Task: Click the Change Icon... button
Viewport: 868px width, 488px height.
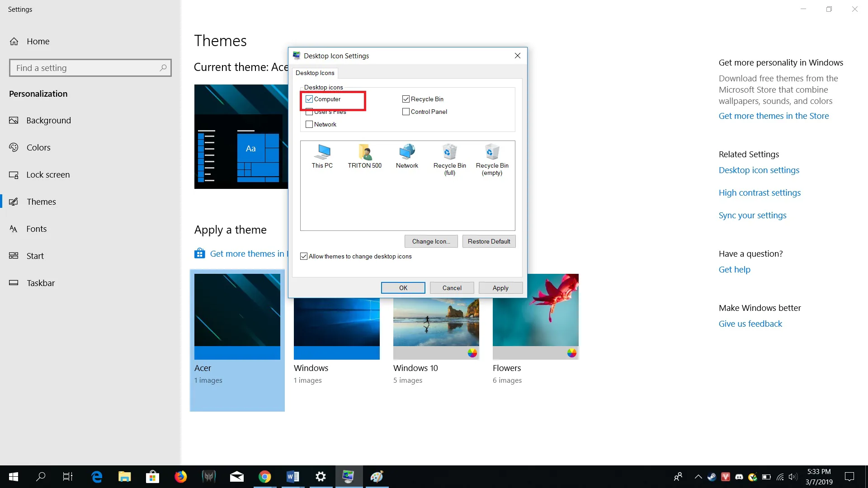Action: click(431, 241)
